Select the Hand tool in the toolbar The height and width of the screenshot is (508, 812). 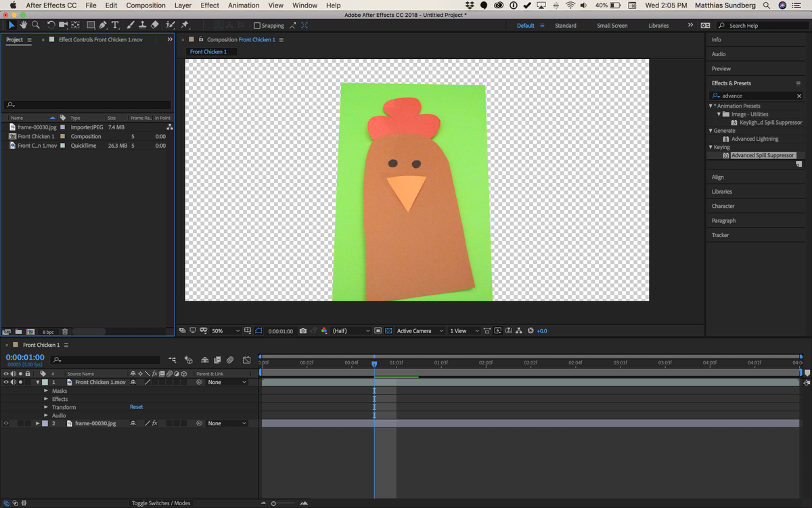(x=24, y=26)
